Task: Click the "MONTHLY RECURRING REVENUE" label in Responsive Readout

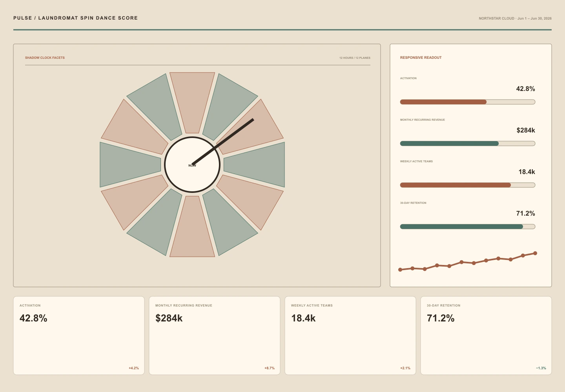Action: coord(423,120)
